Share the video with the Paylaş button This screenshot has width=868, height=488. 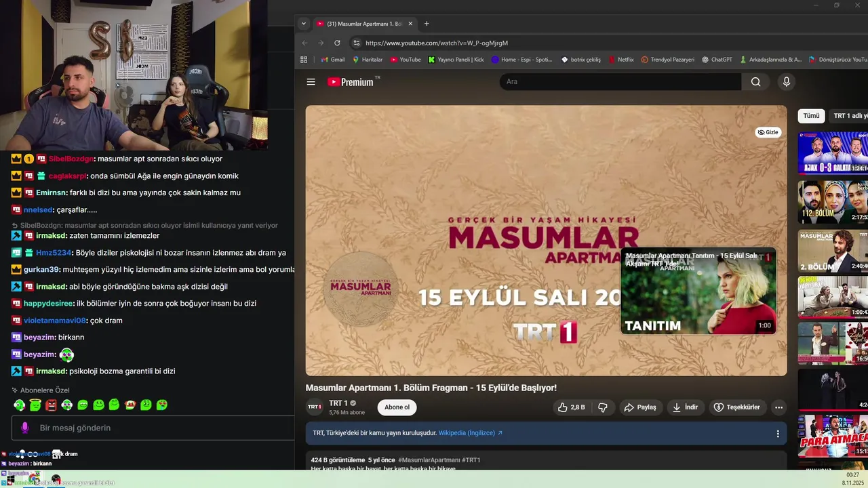click(x=640, y=407)
